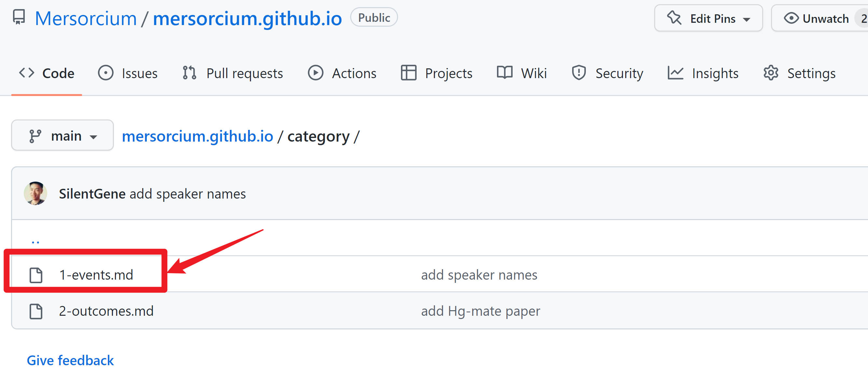Open the mersorcium.github.io repository title link
868x374 pixels.
[x=247, y=18]
